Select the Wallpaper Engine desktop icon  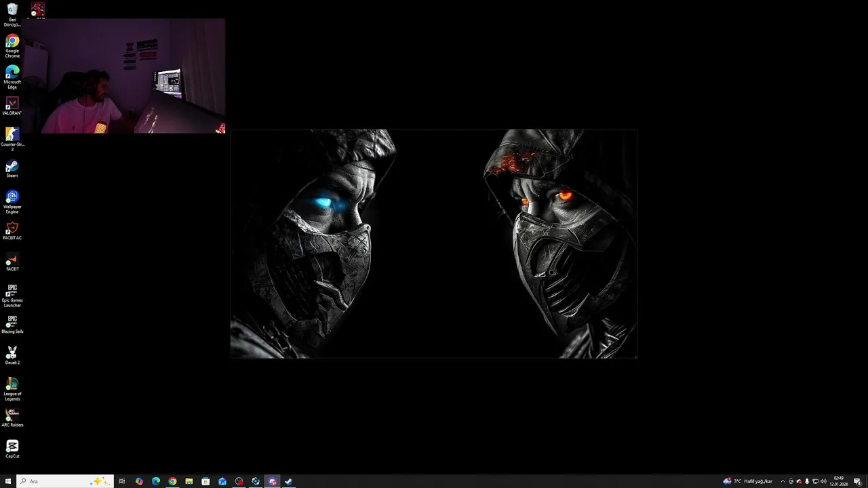(x=12, y=201)
